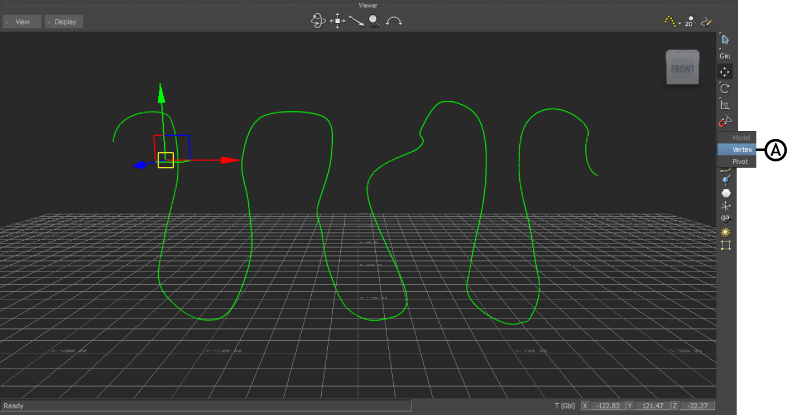
Task: Click the three-axis star icon
Action: click(726, 206)
